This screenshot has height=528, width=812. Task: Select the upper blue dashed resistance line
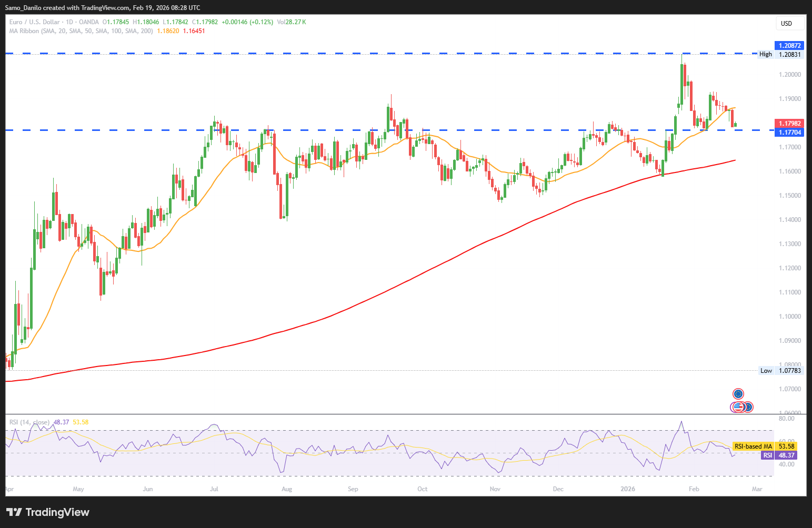(368, 54)
